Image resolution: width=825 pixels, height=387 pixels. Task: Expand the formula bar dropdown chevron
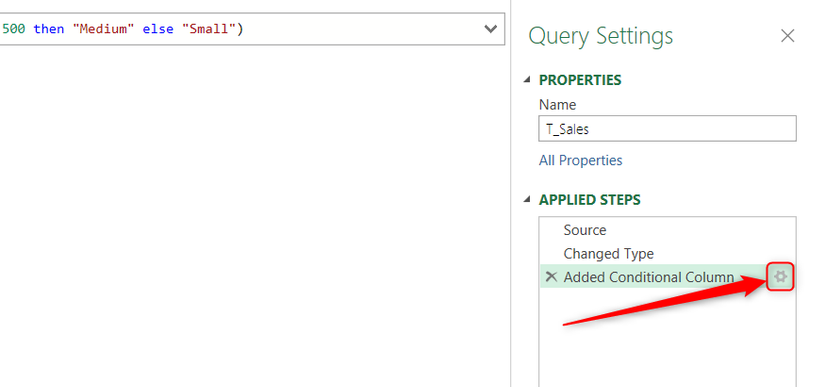[490, 29]
